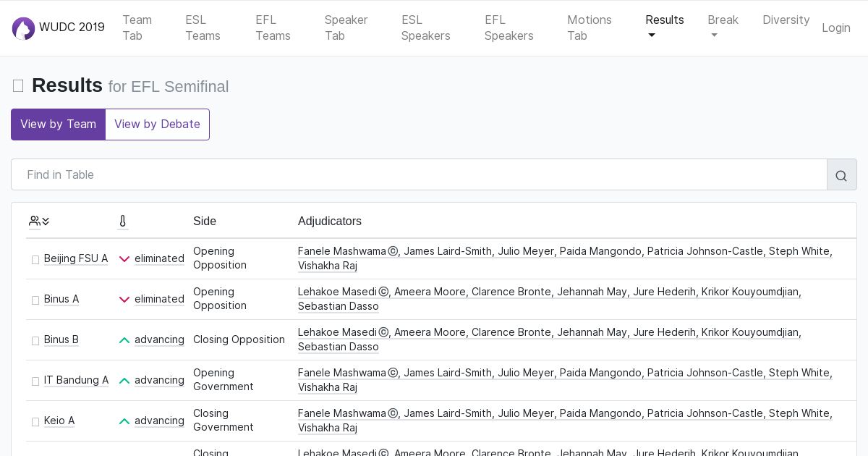Click 'Closing Opposition' side for Binus B

tap(239, 339)
